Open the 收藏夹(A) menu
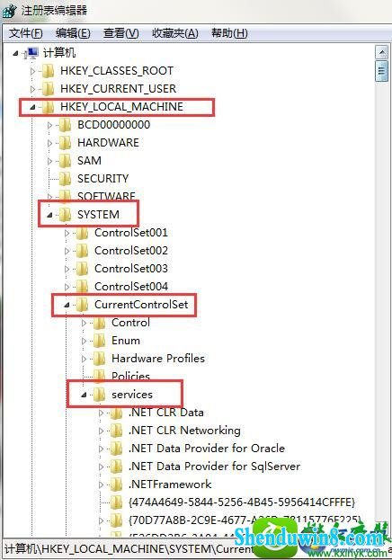 [x=175, y=33]
